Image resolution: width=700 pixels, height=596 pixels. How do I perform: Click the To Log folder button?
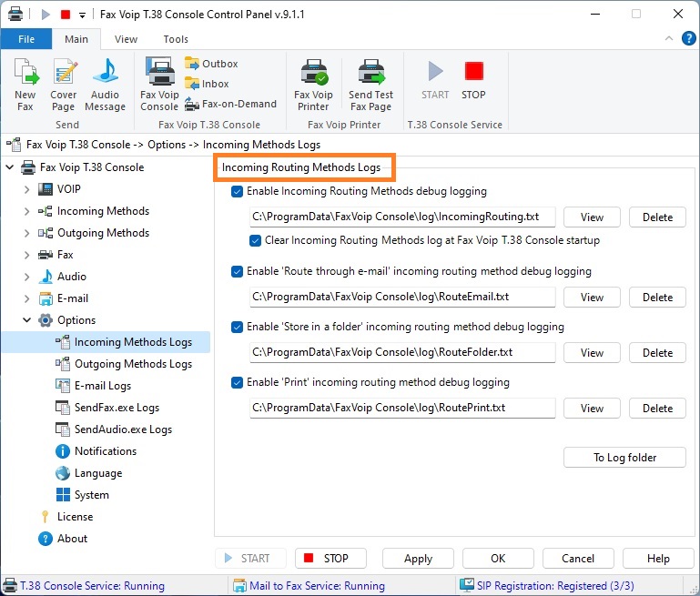[625, 458]
